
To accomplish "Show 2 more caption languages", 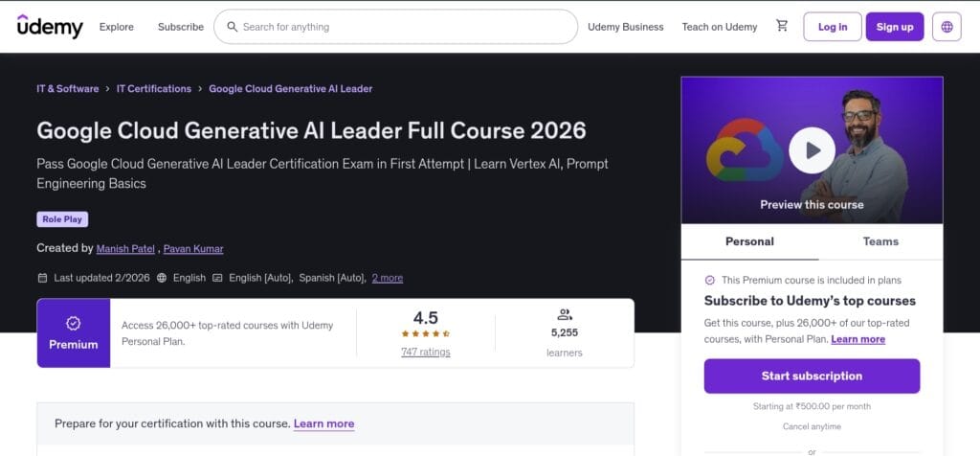I will click(388, 278).
